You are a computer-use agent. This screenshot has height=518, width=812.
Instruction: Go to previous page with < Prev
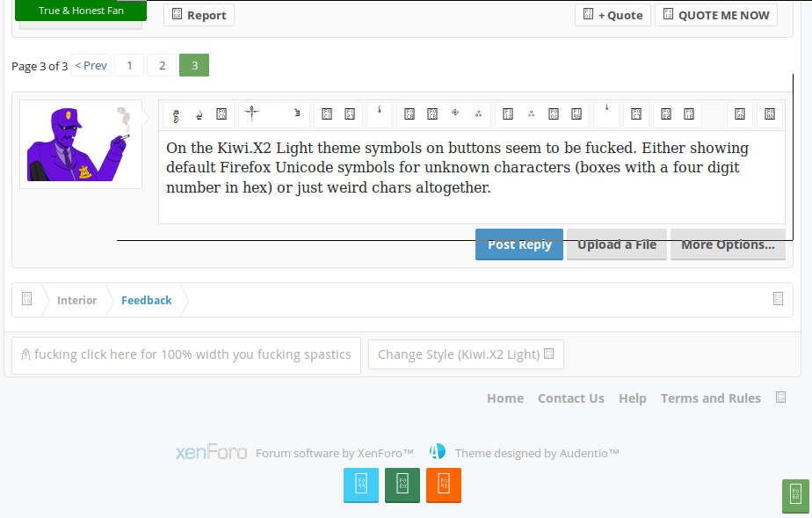point(91,65)
